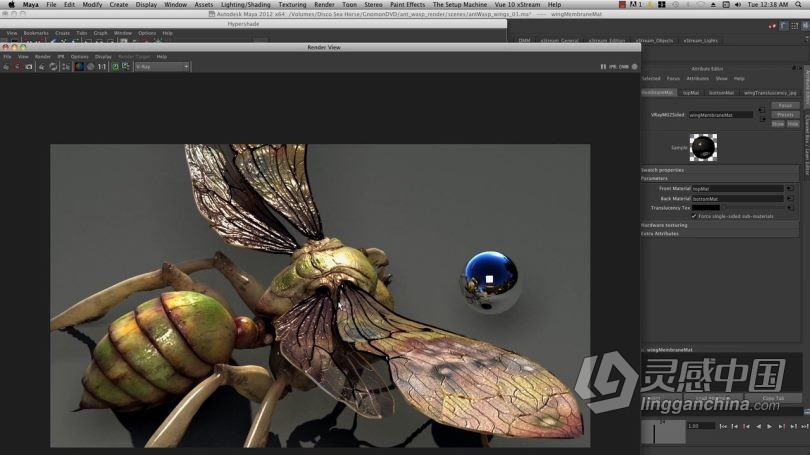This screenshot has height=455, width=810.
Task: Open the Texturing menu in Maya menu bar
Action: (292, 4)
